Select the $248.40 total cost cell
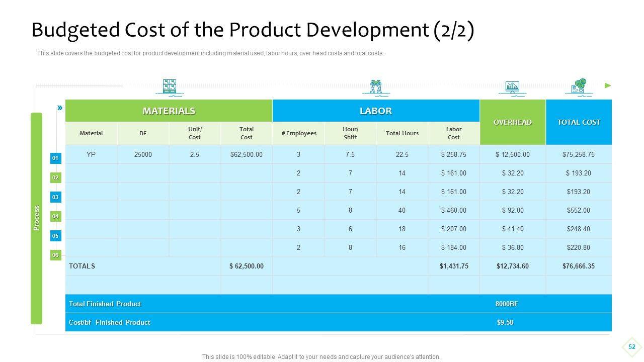The image size is (644, 362). (579, 229)
